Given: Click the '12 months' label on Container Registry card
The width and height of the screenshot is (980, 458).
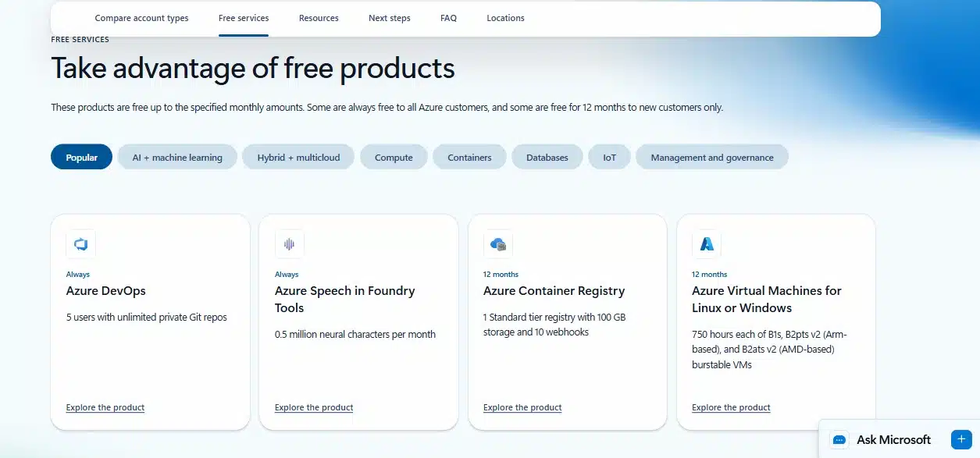Looking at the screenshot, I should (501, 275).
